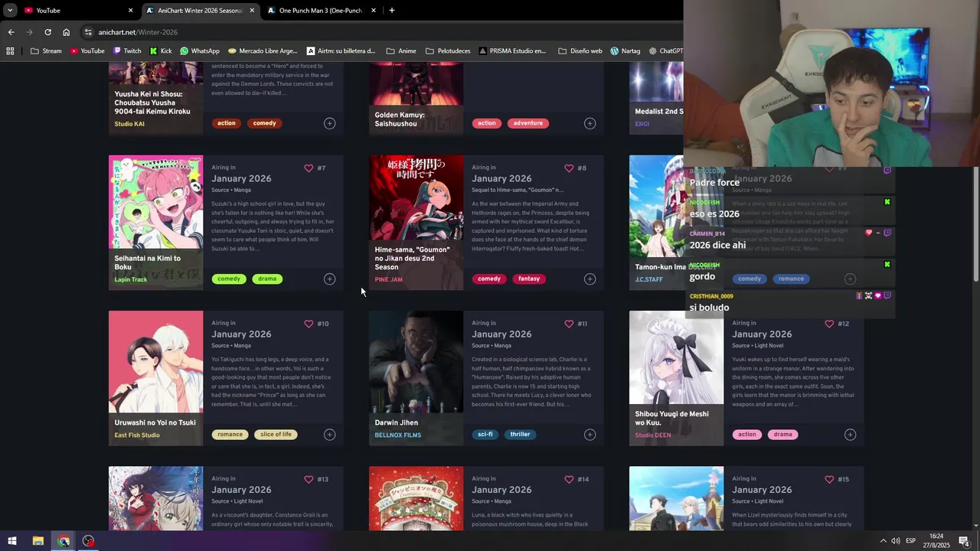Add Golden Kamuy Saishuushou via plus icon
This screenshot has width=980, height=551.
click(x=590, y=123)
